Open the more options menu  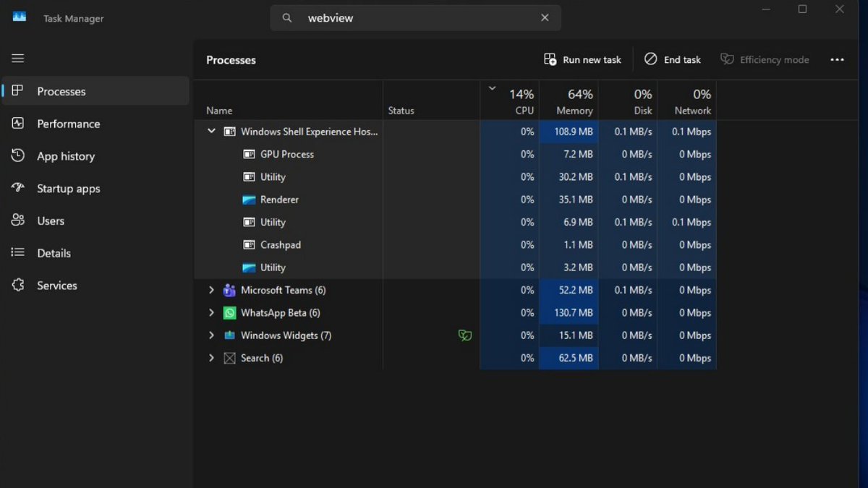837,59
